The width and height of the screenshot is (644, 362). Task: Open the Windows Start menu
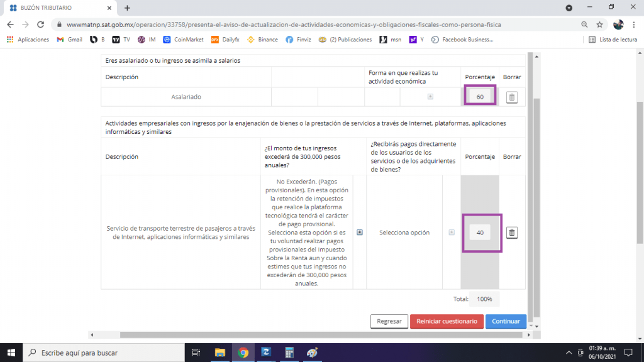(x=11, y=353)
